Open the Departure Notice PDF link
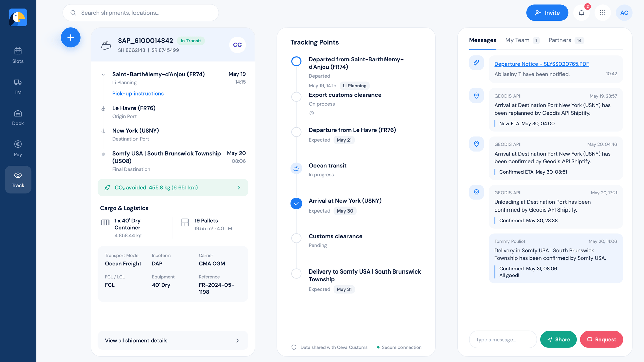The image size is (644, 362). pos(541,64)
